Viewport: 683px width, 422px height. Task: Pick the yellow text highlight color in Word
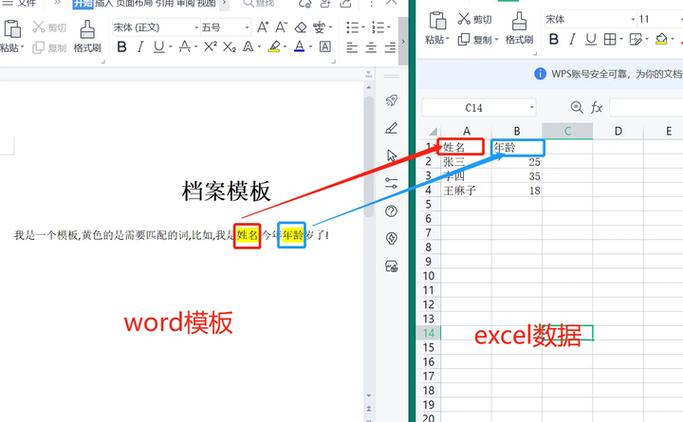[274, 47]
